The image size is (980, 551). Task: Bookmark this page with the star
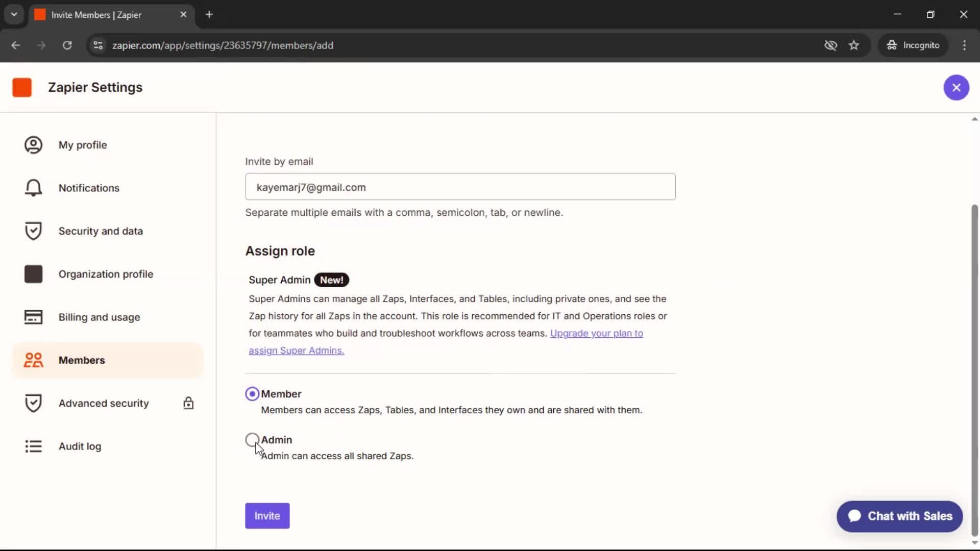tap(854, 45)
